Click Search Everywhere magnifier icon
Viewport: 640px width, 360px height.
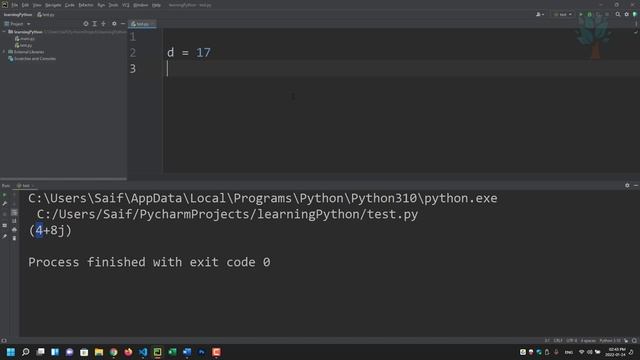[618, 15]
